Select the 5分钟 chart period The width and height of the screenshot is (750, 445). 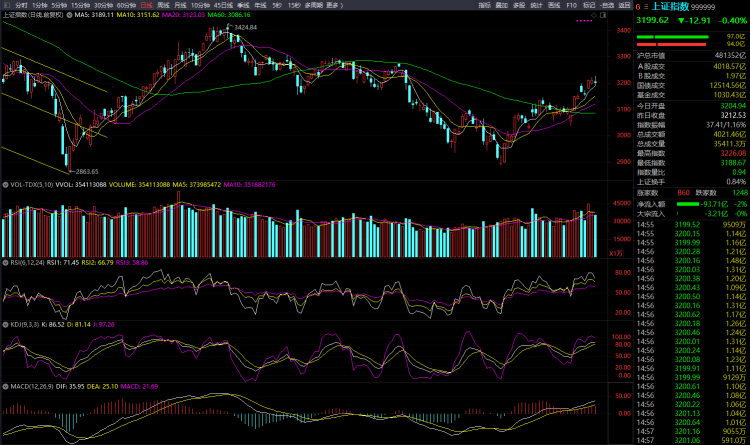pyautogui.click(x=59, y=5)
